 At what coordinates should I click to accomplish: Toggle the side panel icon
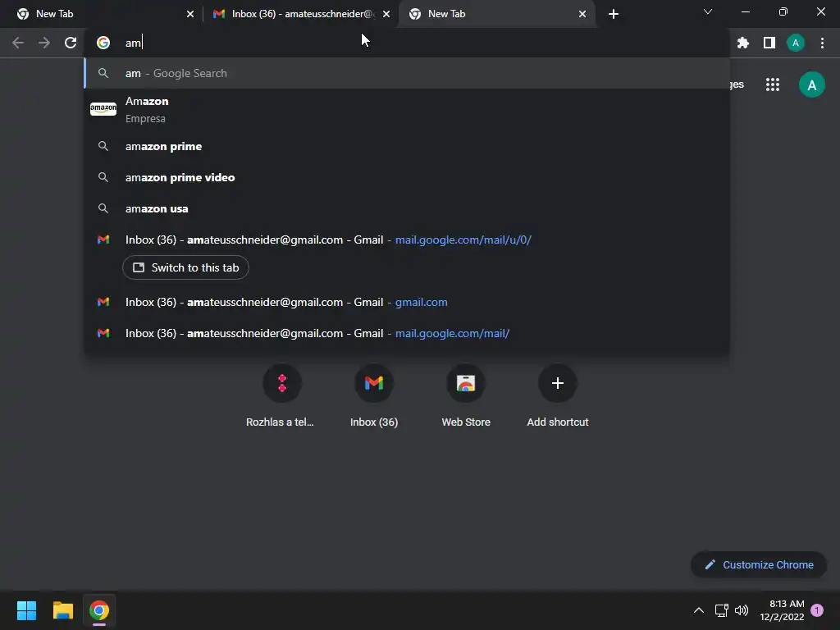(x=769, y=43)
